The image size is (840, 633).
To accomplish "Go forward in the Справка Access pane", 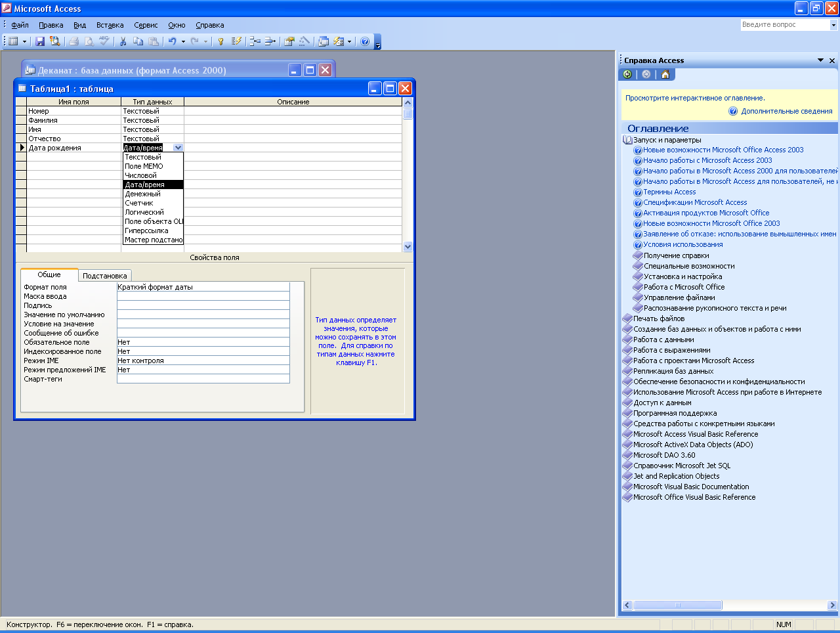I will pyautogui.click(x=646, y=74).
